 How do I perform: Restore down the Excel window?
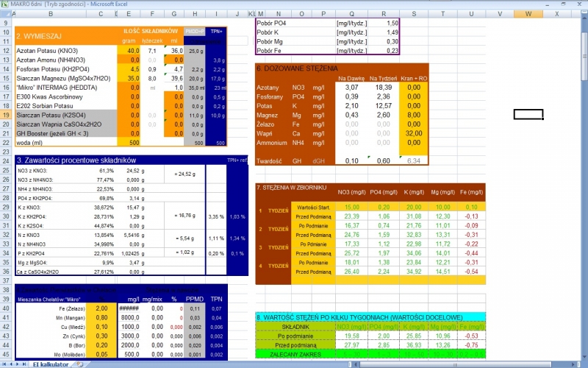(x=563, y=4)
